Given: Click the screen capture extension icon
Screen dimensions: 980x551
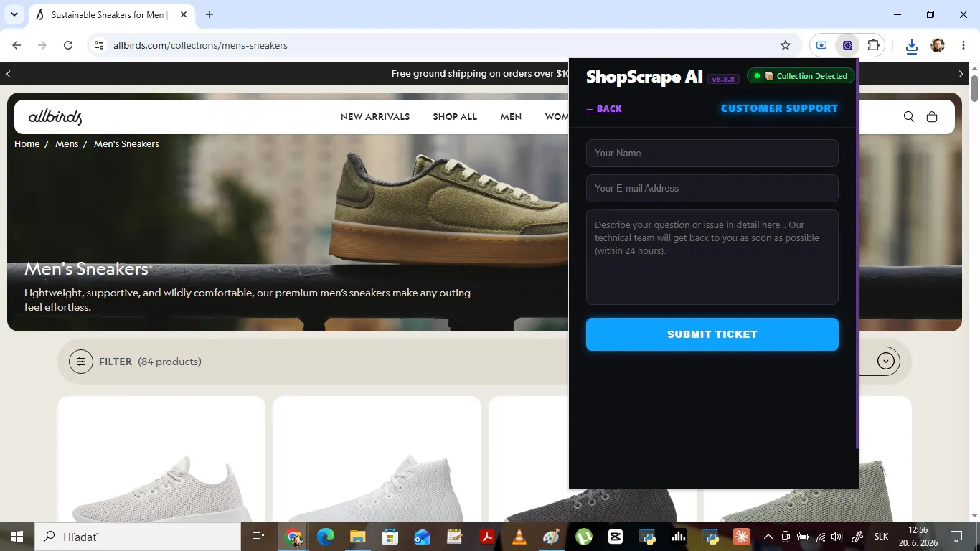Looking at the screenshot, I should click(x=821, y=45).
